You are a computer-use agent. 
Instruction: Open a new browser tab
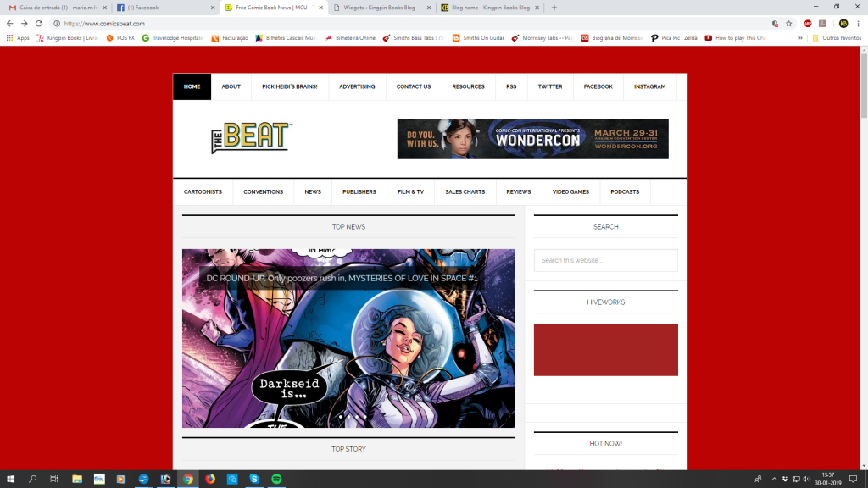tap(554, 8)
